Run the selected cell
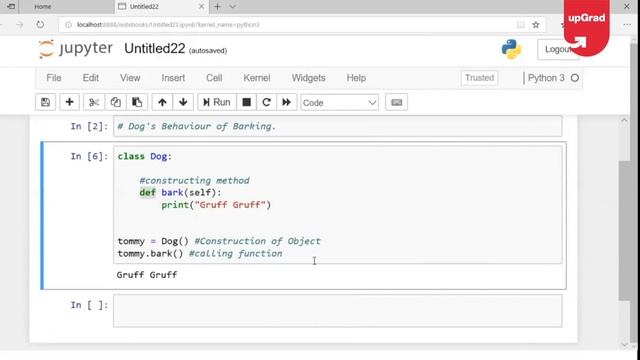Screen dimensions: 640x360 [x=217, y=102]
